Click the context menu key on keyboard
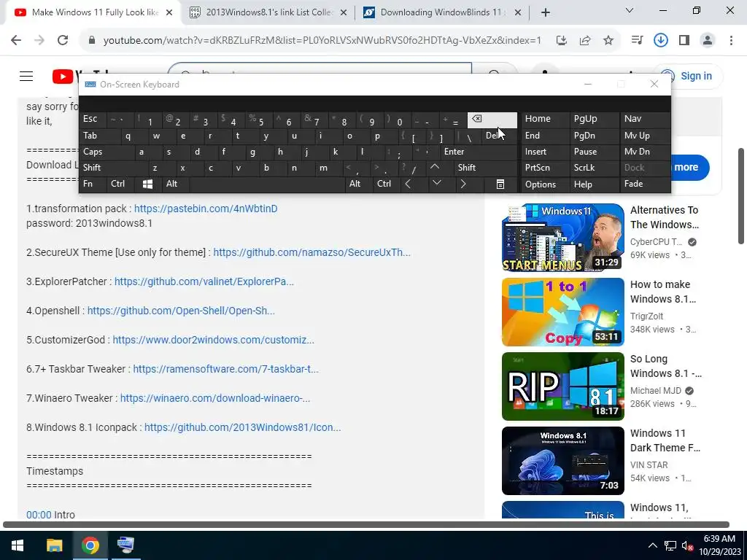Viewport: 747px width, 560px height. (x=500, y=184)
